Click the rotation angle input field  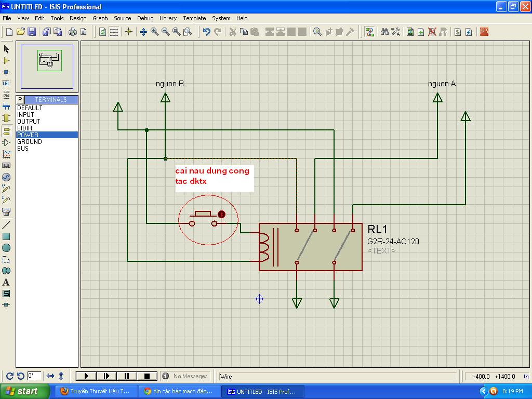click(x=34, y=376)
